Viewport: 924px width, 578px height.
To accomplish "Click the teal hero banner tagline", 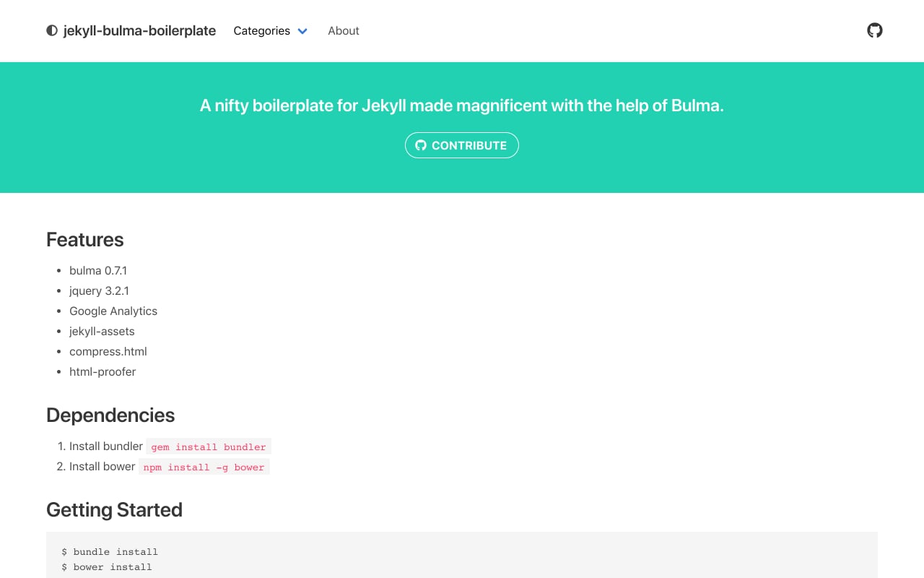I will pyautogui.click(x=461, y=105).
